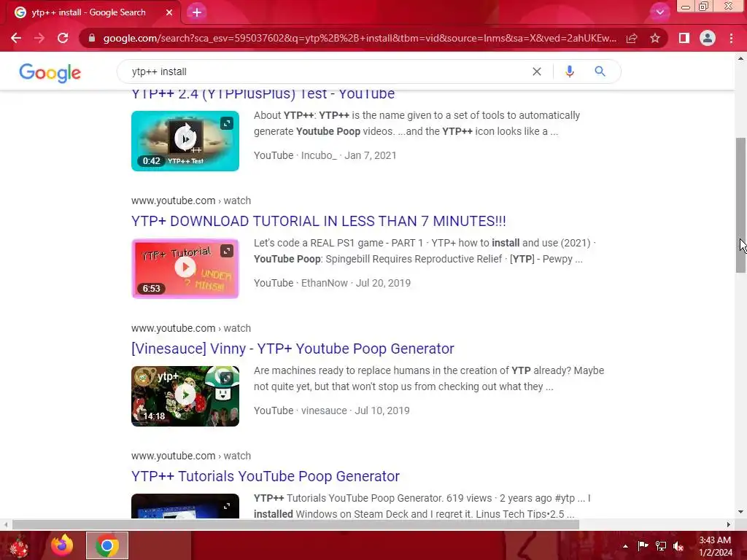Open Vinesauce Vinny YTP+ Generator result
This screenshot has height=560, width=747.
tap(293, 349)
